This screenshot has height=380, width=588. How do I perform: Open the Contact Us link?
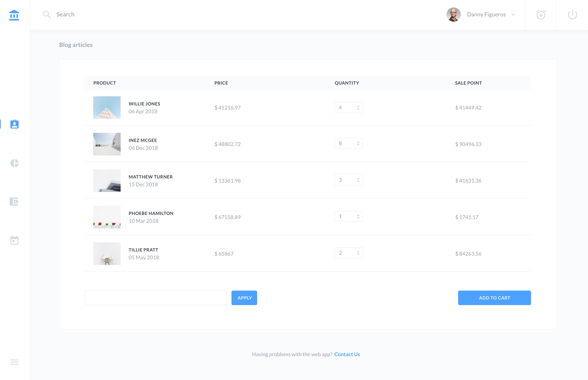[x=347, y=354]
